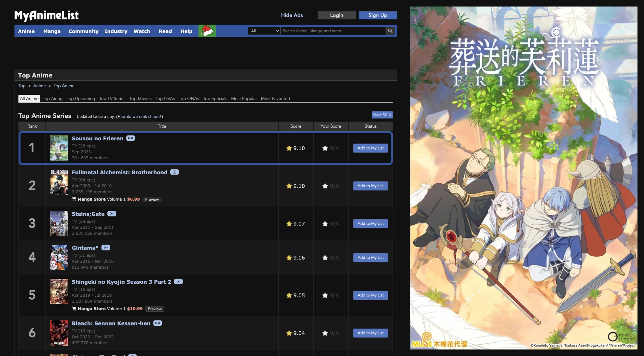The image size is (644, 356).
Task: Click the search magnifier icon
Action: click(390, 31)
